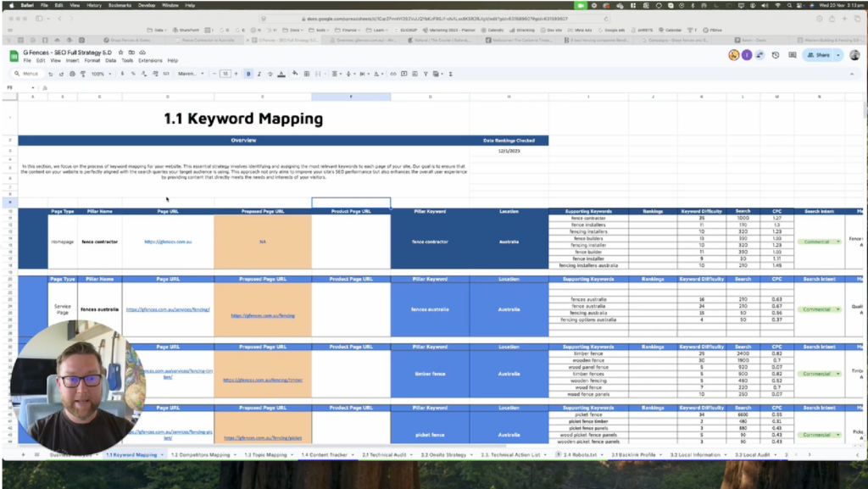This screenshot has height=489, width=868.
Task: Click the undo arrow icon
Action: pos(52,74)
